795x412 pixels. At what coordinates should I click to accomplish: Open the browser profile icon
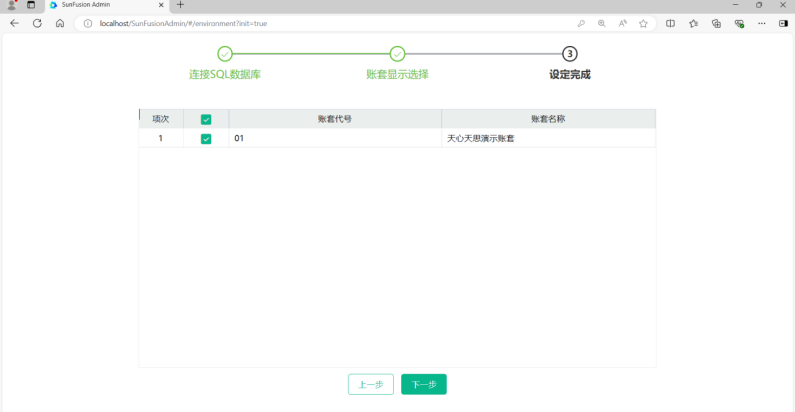point(12,5)
